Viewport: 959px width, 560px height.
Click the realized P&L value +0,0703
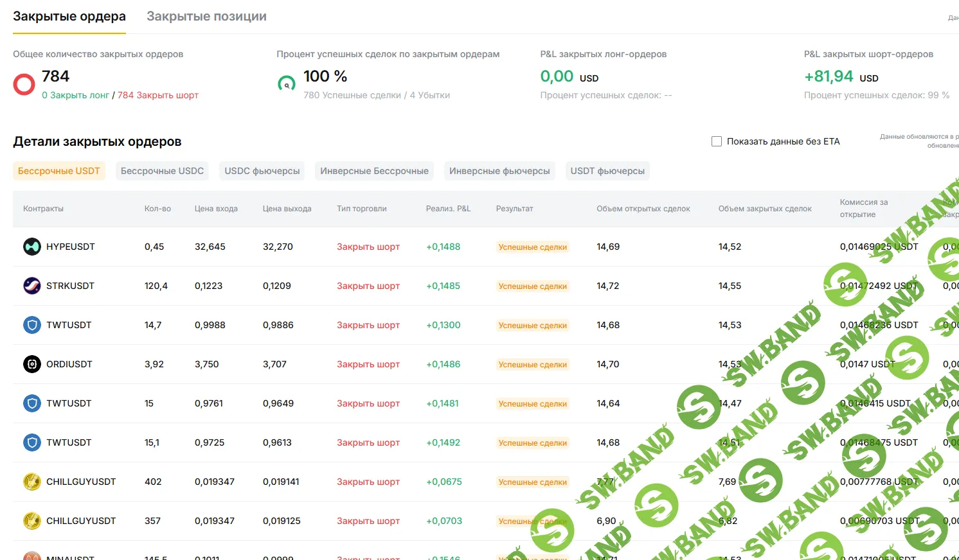444,521
